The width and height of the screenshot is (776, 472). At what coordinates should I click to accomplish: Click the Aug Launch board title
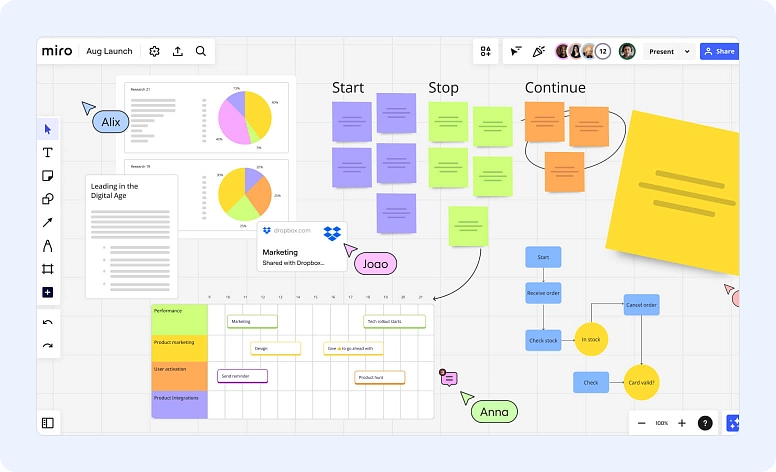point(109,51)
